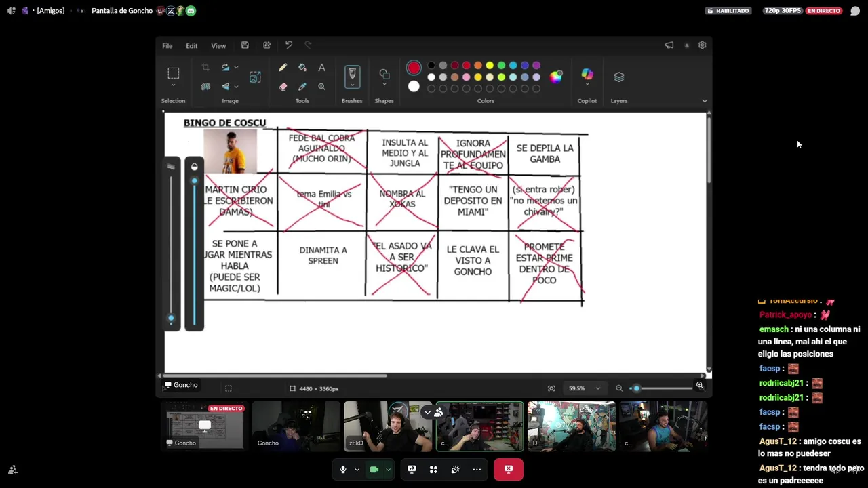Expand the Selection options dropdown
868x488 pixels.
coord(174,85)
